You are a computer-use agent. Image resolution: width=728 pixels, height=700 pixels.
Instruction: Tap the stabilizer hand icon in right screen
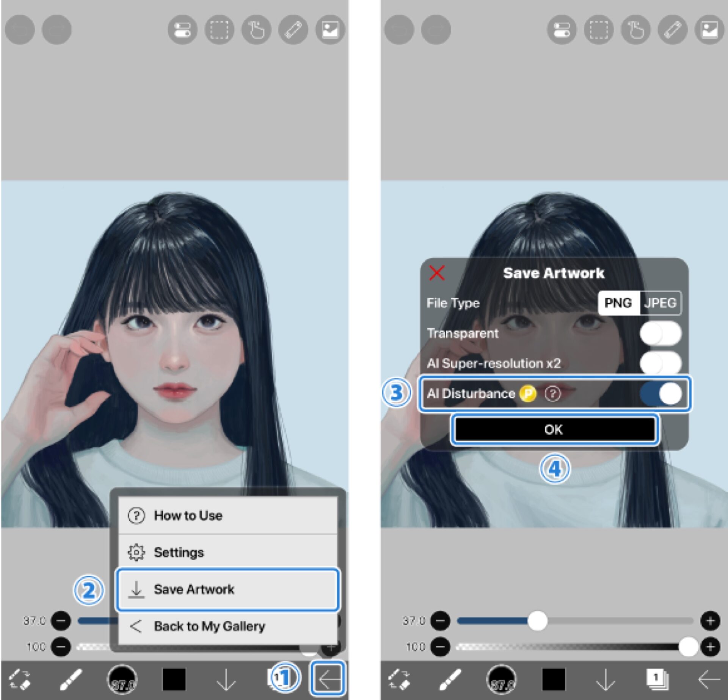[635, 30]
